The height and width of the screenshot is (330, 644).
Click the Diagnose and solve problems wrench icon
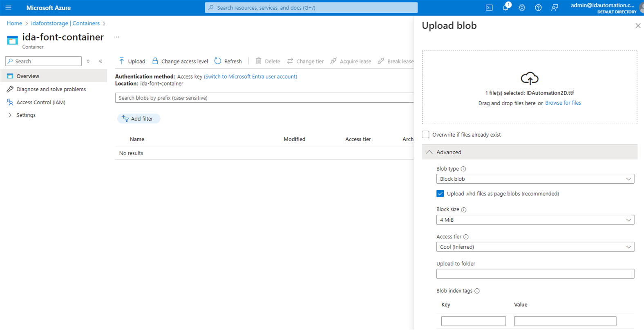pos(10,89)
